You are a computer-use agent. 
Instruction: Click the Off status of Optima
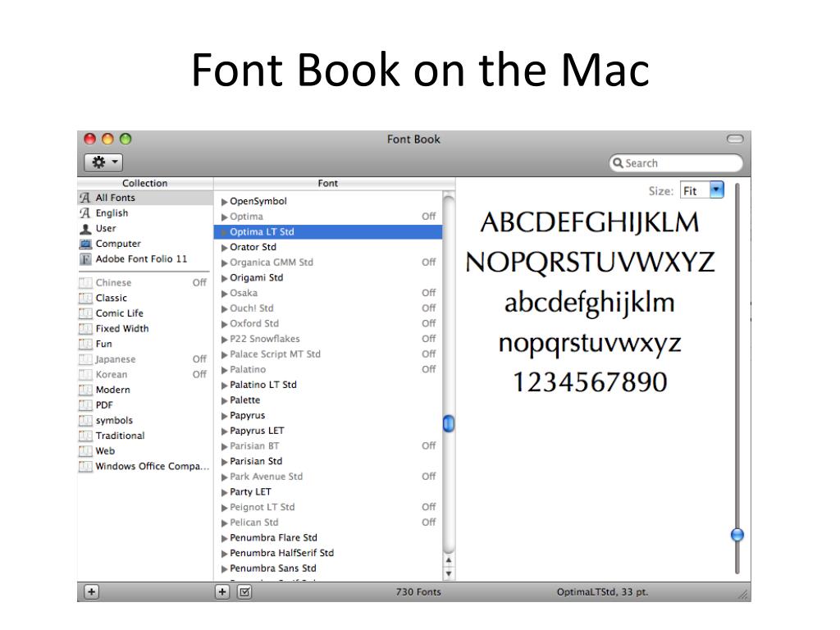428,217
